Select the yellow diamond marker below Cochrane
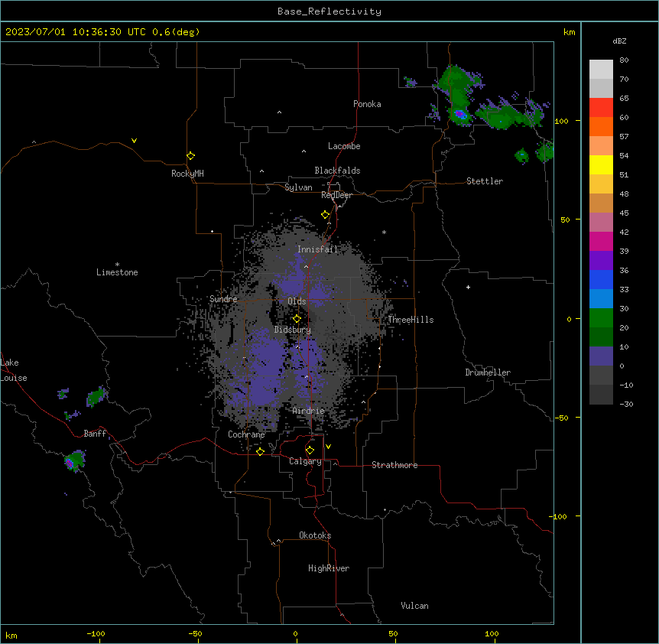The height and width of the screenshot is (644, 659). (x=260, y=451)
